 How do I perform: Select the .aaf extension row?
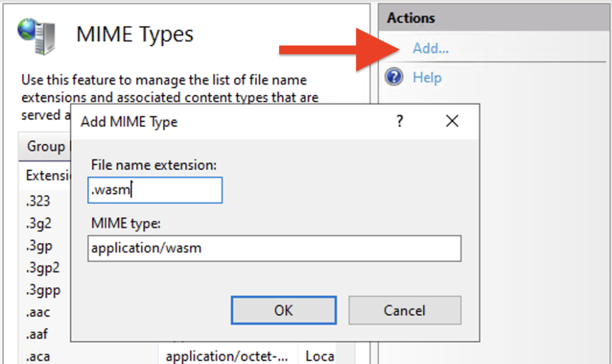[36, 334]
